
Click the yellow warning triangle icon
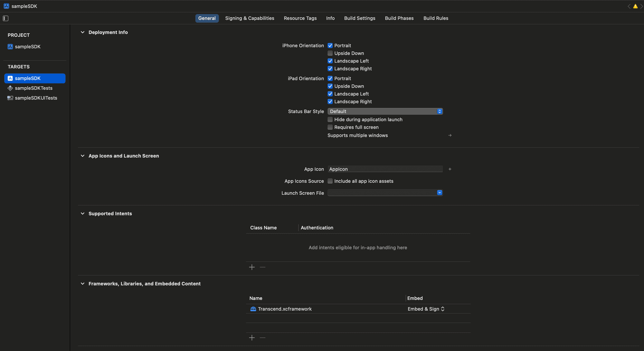[635, 6]
